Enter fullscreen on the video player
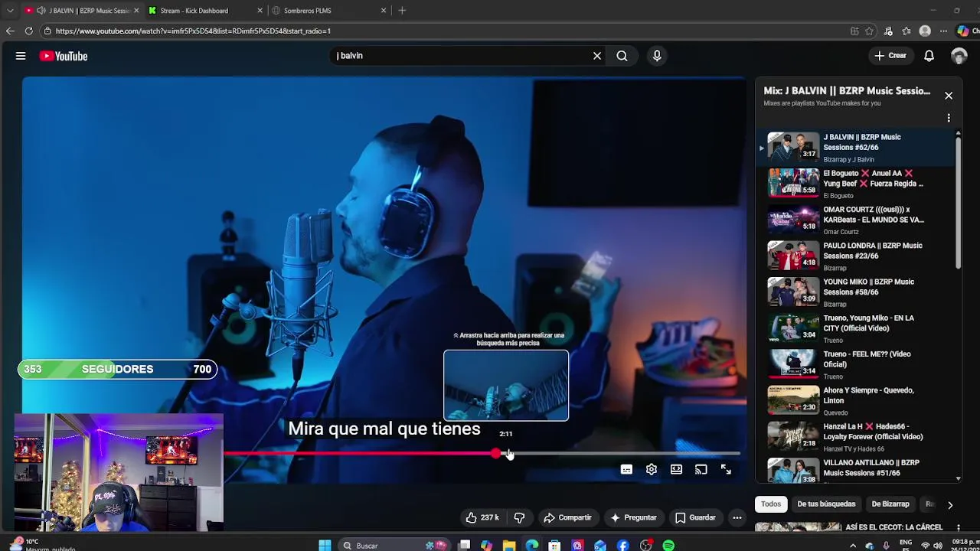 (726, 470)
